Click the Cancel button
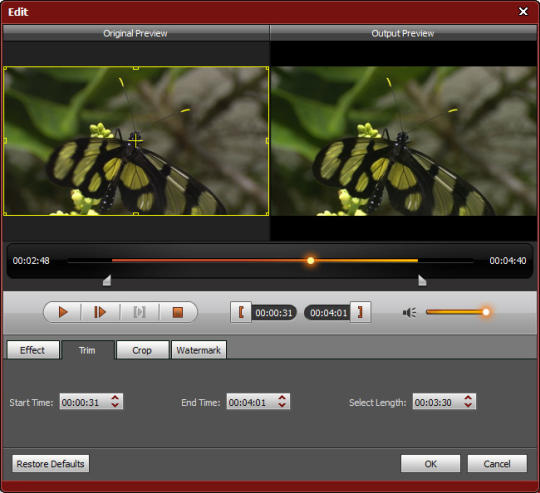This screenshot has width=540, height=493. [497, 464]
